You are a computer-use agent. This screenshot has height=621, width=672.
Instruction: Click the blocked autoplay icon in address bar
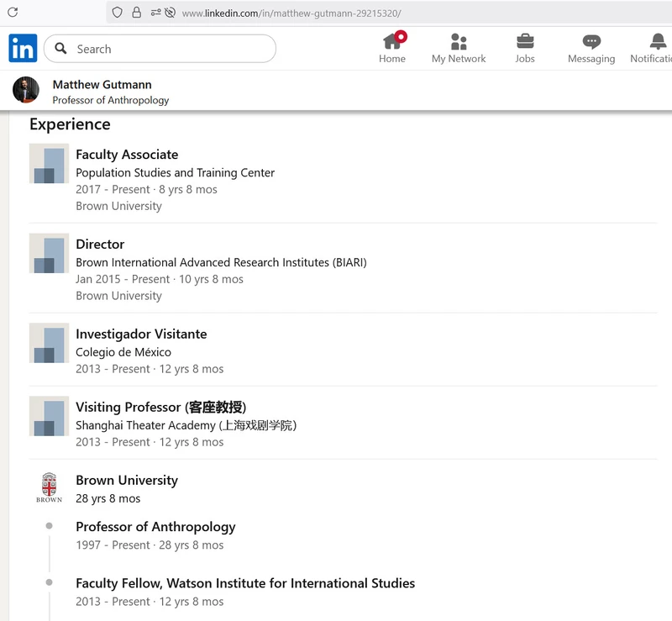(171, 13)
